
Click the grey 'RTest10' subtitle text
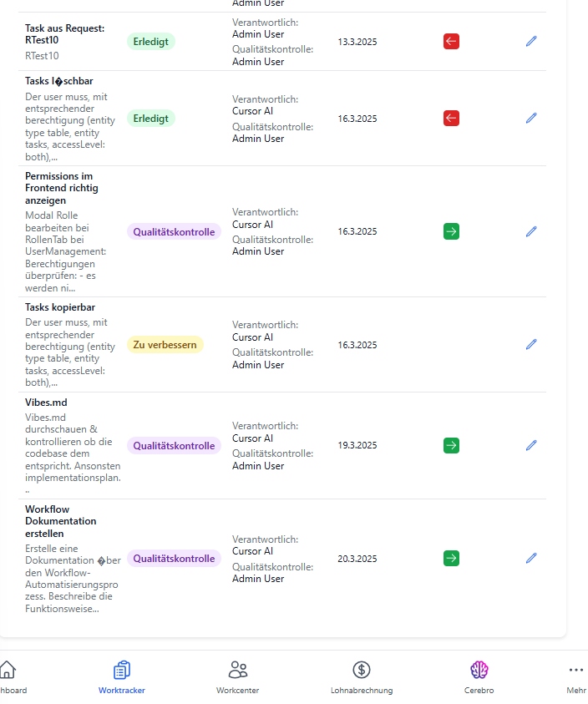[42, 56]
